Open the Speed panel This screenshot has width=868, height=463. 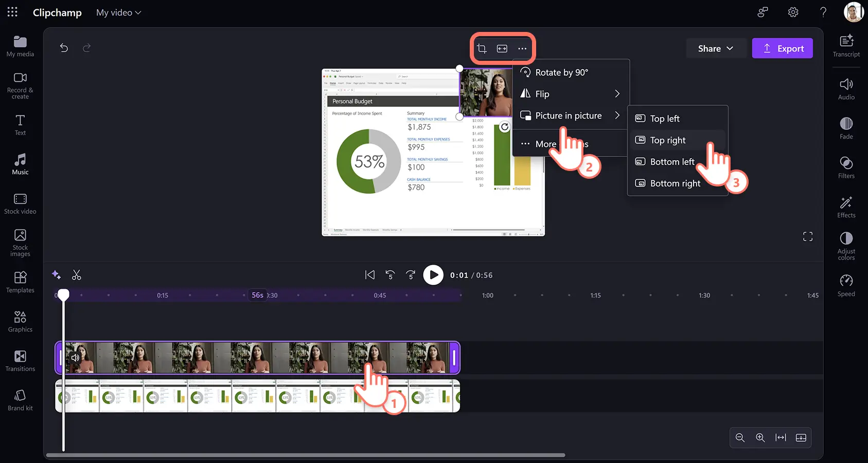(x=846, y=286)
